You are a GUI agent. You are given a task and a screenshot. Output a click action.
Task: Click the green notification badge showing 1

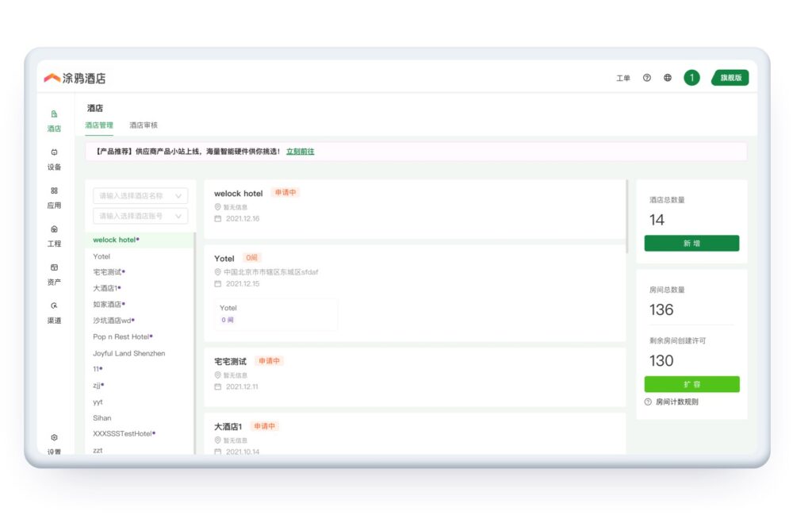691,78
